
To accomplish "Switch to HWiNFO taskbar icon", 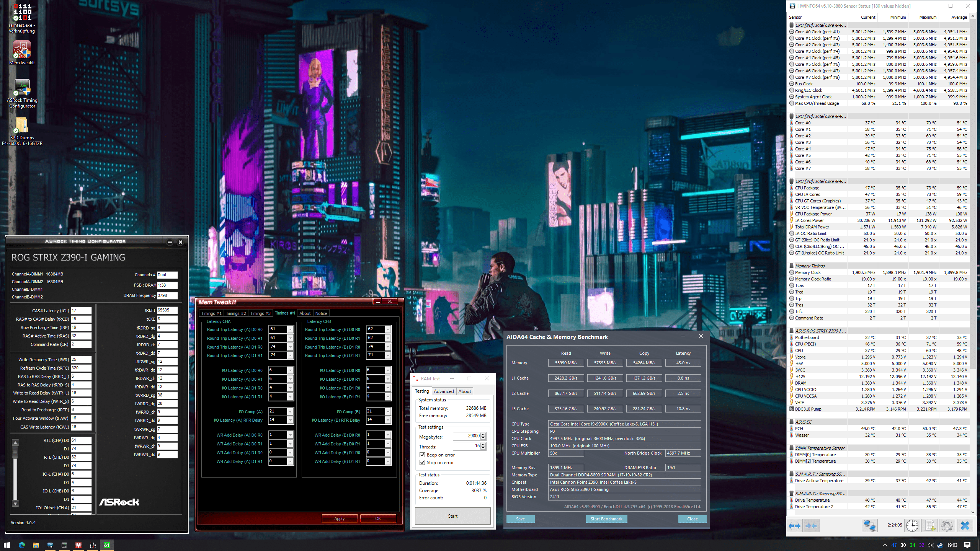I will pyautogui.click(x=50, y=545).
